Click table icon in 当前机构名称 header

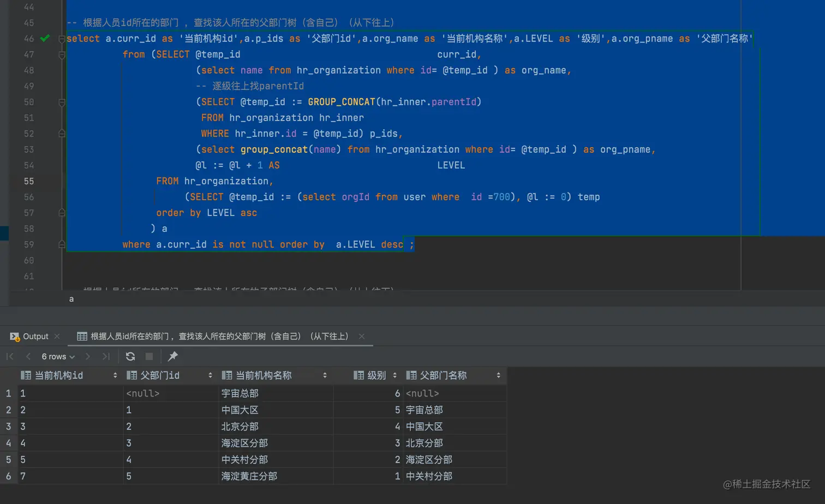click(226, 375)
